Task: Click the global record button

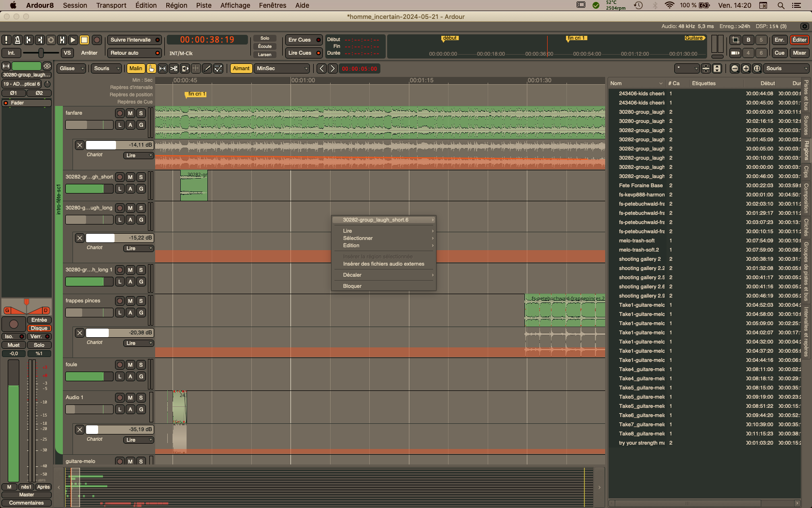Action: [97, 40]
